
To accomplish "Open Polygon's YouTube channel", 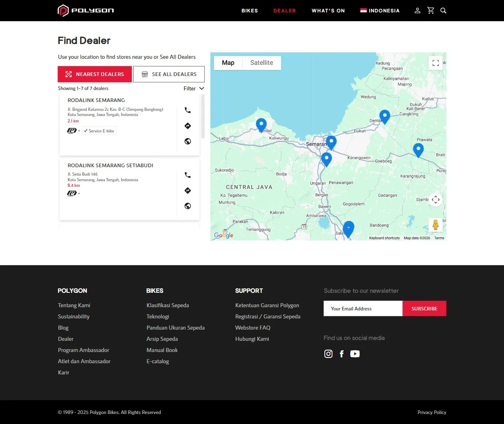I will coord(355,354).
